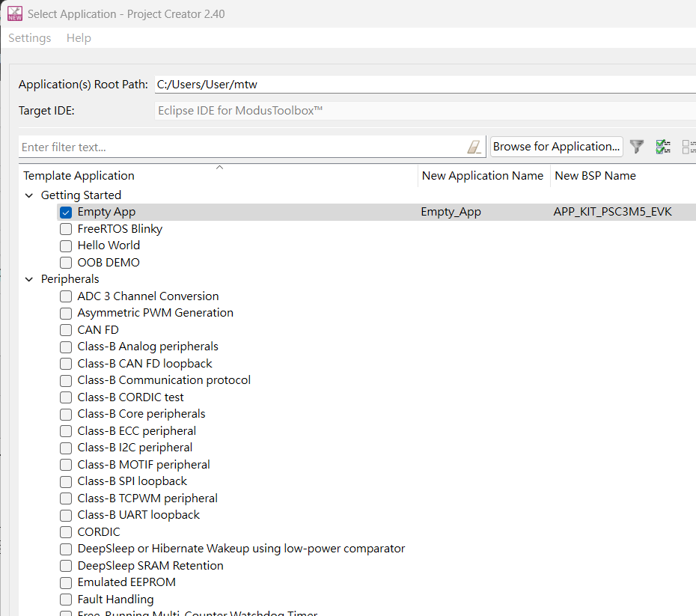Viewport: 696px width, 616px height.
Task: Clear the filter text with eraser icon
Action: (x=474, y=147)
